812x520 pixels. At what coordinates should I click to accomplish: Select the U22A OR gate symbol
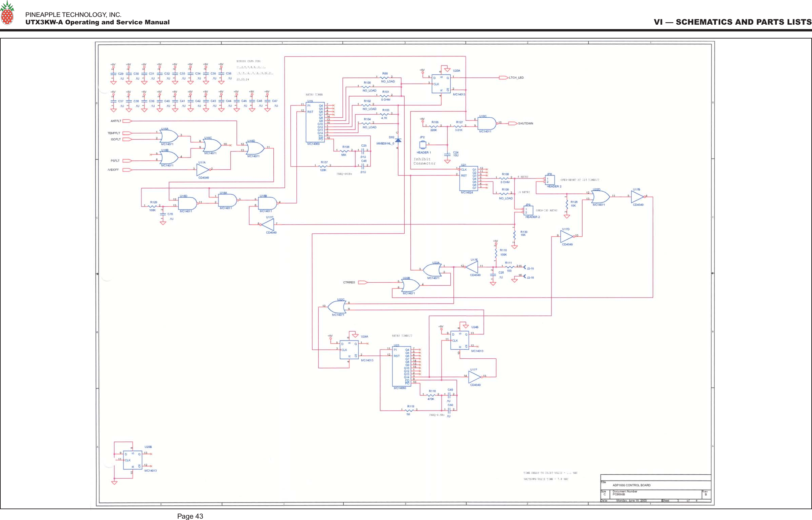point(432,270)
